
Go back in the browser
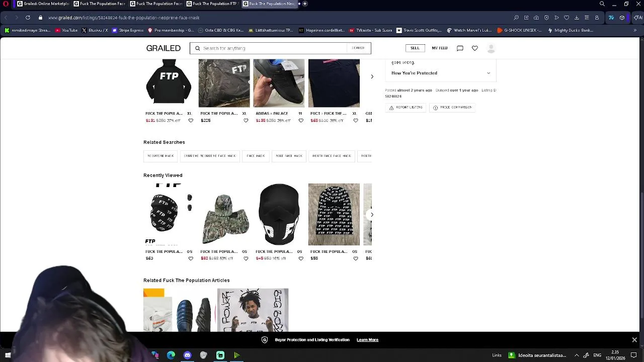[6, 18]
